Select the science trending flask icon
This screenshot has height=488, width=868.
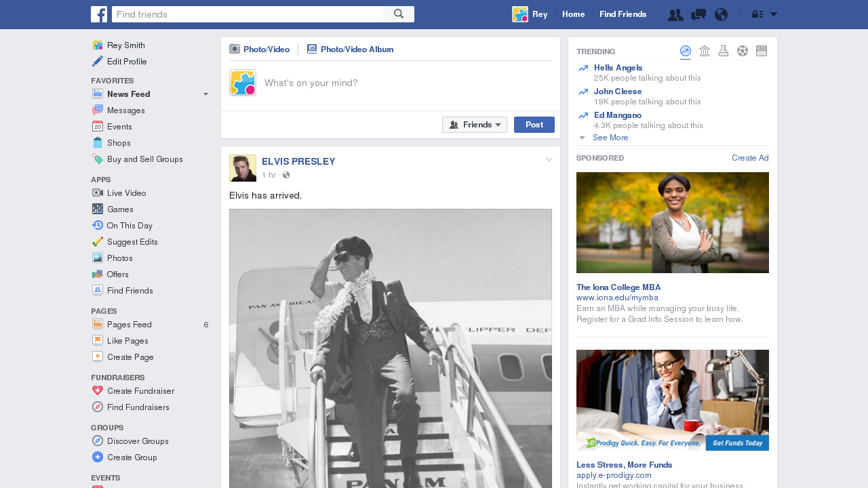coord(724,51)
